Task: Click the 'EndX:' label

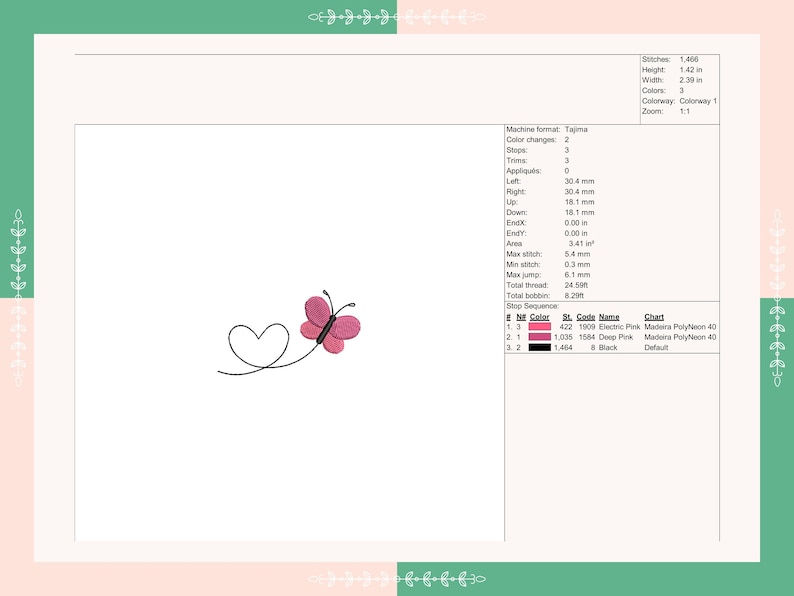Action: [x=516, y=222]
